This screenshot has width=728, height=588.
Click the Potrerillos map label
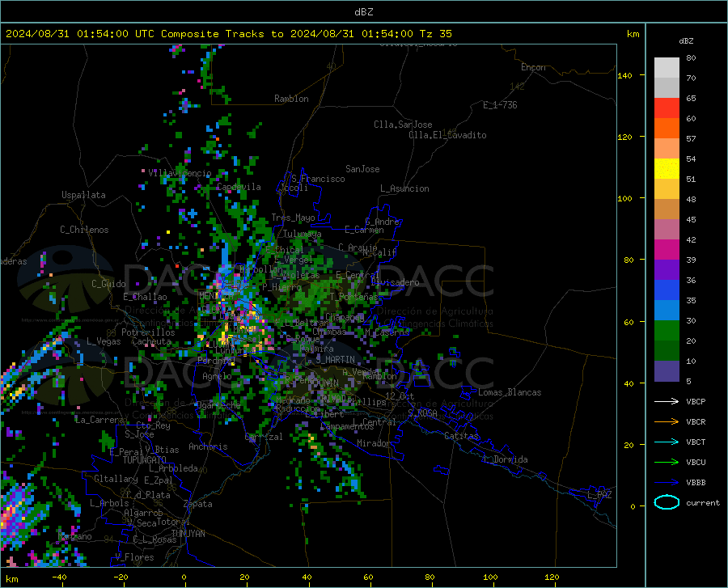point(148,332)
